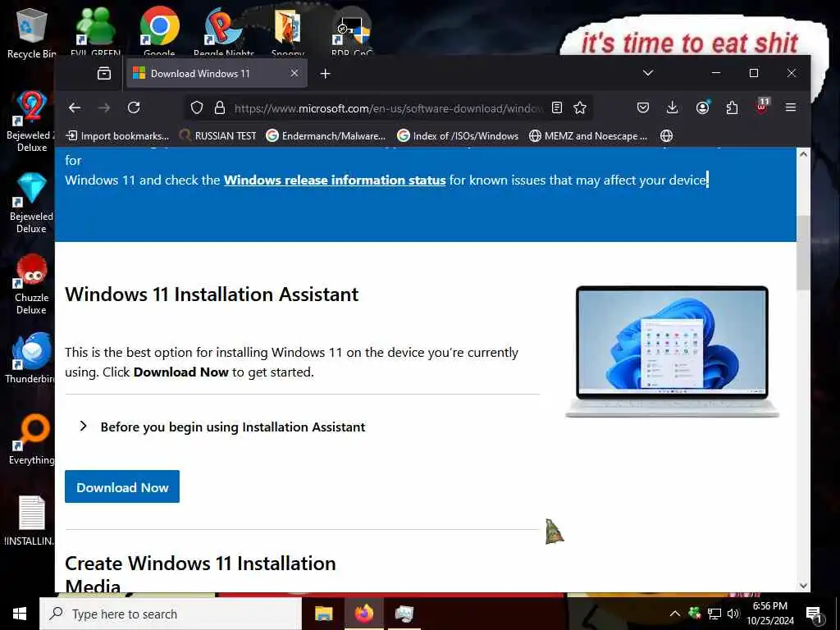The height and width of the screenshot is (630, 840).
Task: Open Import bookmarks toolbar item
Action: tap(117, 136)
